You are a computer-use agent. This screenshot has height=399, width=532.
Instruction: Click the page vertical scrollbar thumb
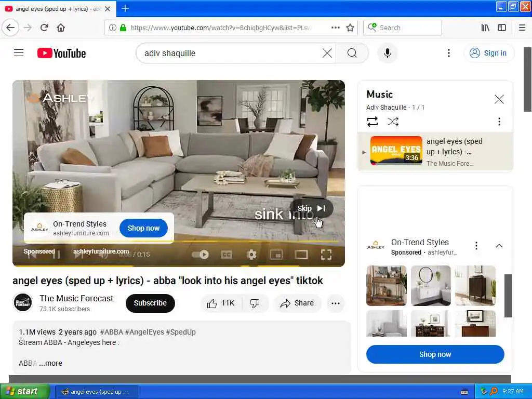click(x=527, y=79)
